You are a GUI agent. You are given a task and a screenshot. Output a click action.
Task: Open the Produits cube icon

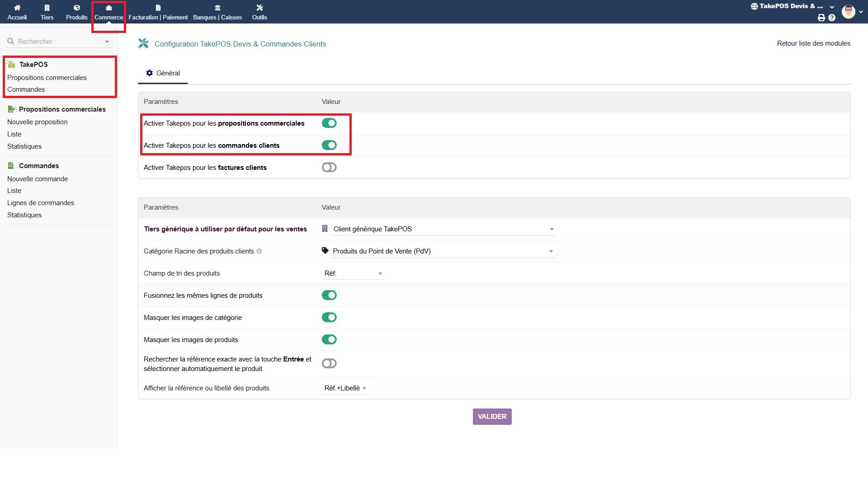click(77, 8)
